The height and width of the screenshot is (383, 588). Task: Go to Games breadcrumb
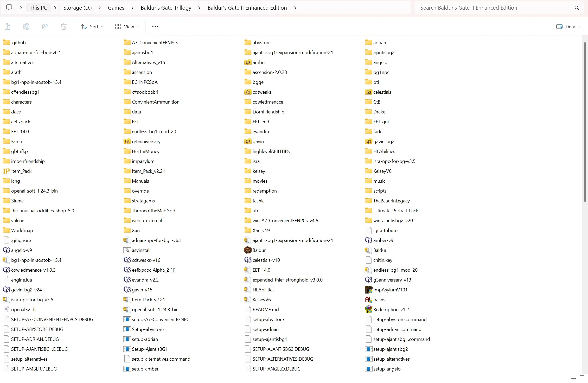tap(116, 8)
